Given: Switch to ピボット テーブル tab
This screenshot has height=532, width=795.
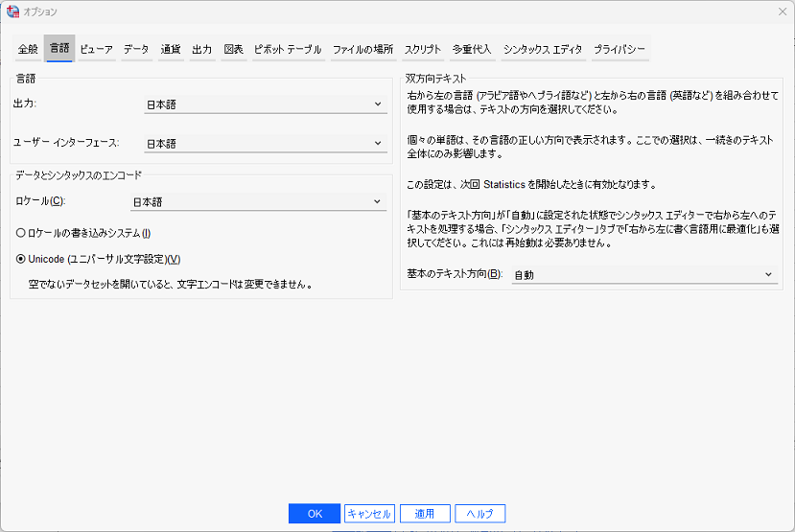Looking at the screenshot, I should coord(288,49).
